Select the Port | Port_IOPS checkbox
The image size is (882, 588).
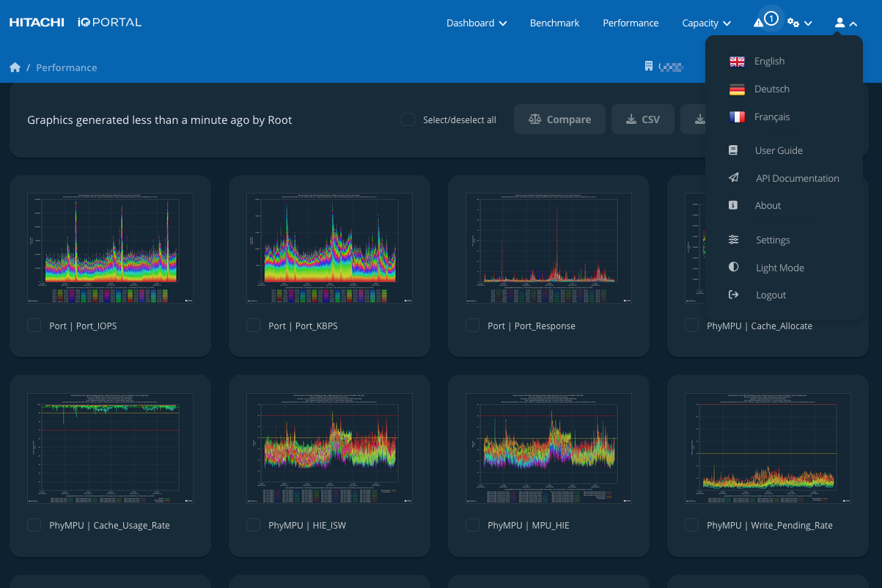(34, 325)
